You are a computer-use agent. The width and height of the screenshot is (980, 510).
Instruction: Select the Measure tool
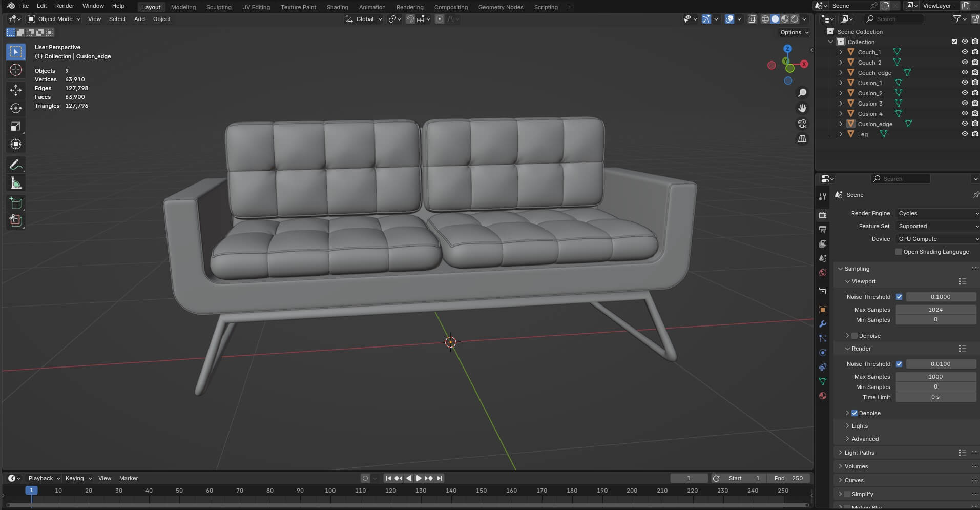click(x=16, y=183)
